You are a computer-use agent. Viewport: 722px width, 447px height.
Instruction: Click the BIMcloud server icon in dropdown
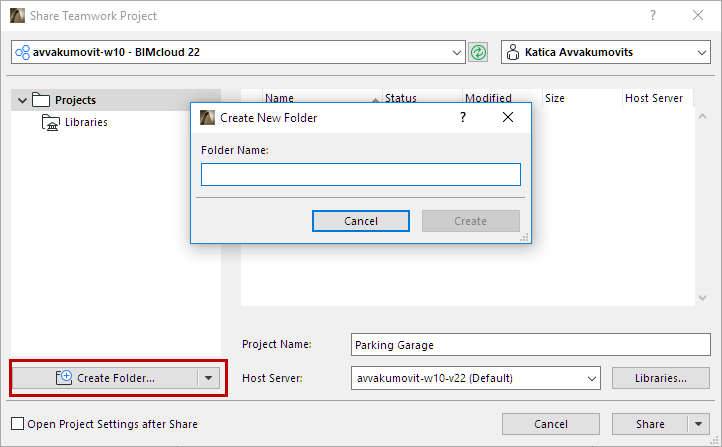click(x=23, y=52)
